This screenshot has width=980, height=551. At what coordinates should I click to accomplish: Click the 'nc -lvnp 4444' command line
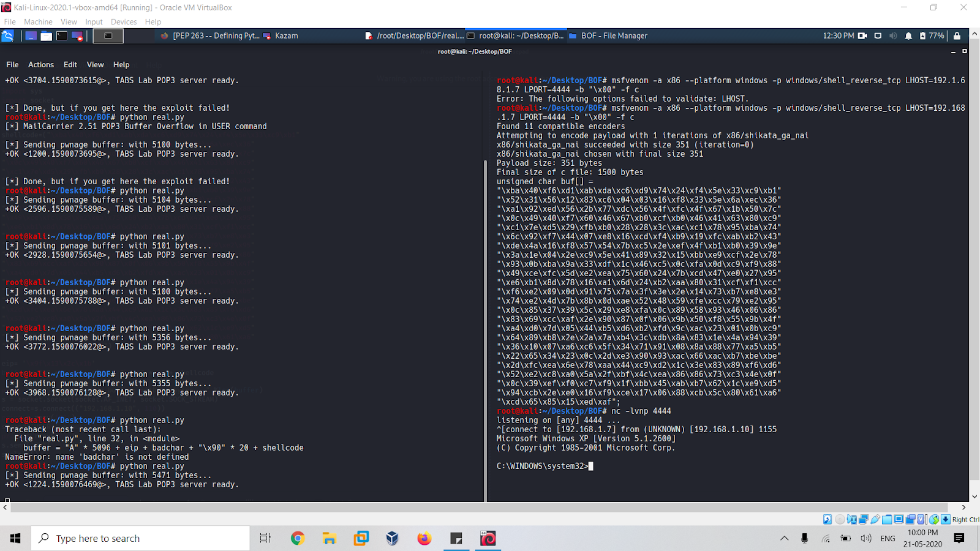(x=584, y=411)
